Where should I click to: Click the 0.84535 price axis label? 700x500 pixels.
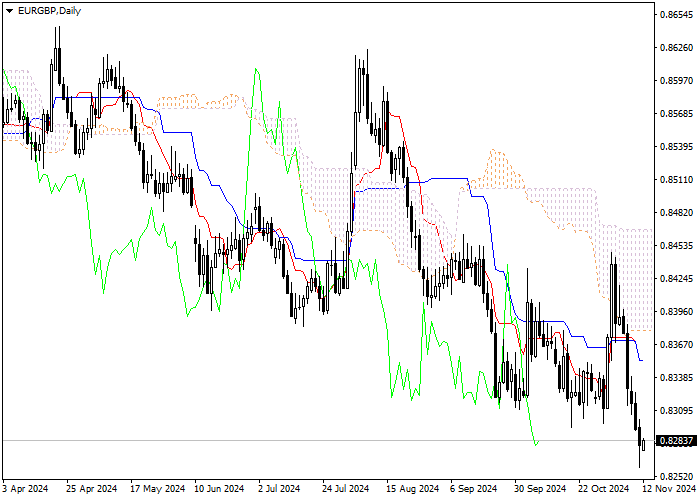[x=677, y=246]
